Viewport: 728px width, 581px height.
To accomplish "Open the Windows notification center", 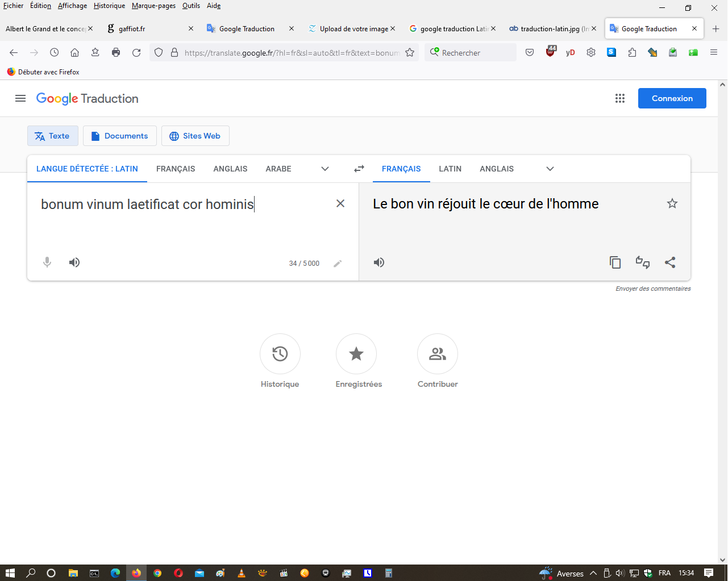I will click(709, 573).
